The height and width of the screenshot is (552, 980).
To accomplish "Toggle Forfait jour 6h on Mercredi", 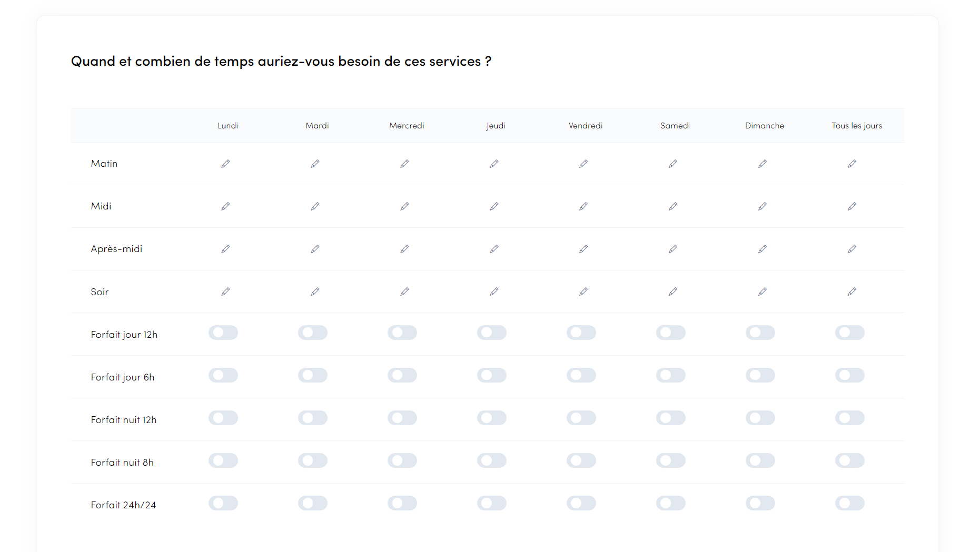I will 402,375.
